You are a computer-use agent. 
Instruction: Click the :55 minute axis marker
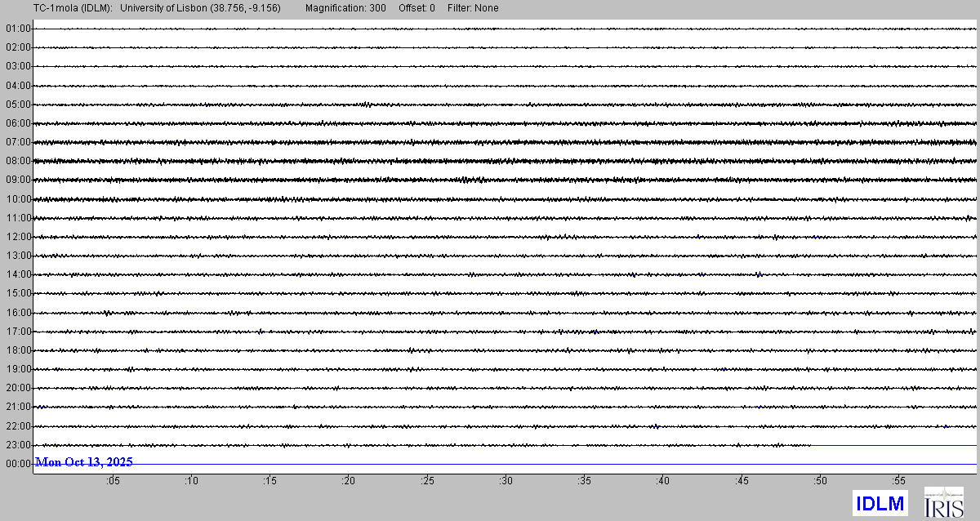898,481
